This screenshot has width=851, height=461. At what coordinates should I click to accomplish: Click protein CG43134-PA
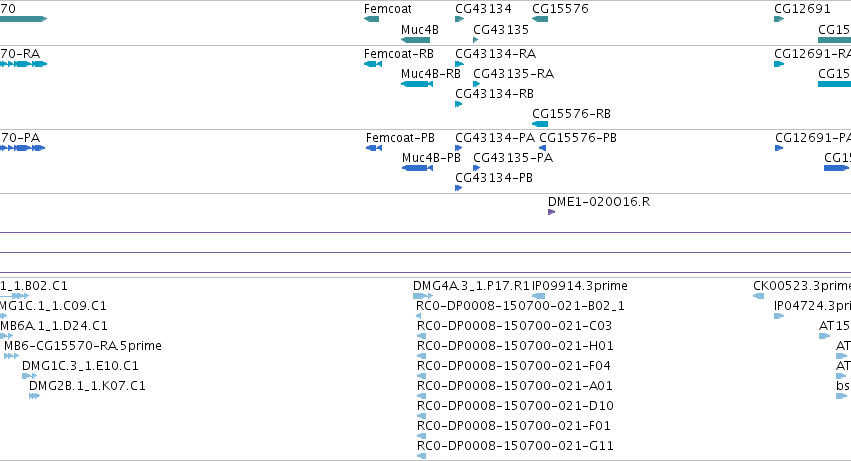[494, 138]
